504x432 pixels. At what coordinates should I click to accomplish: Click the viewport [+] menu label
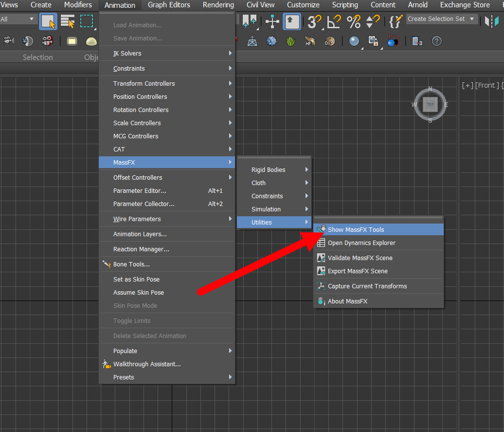(468, 85)
